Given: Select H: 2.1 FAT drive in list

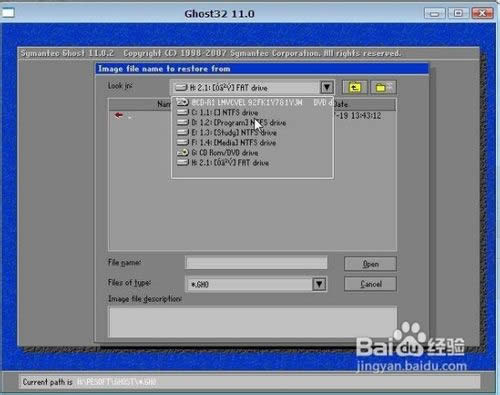Looking at the screenshot, I should pos(253,163).
